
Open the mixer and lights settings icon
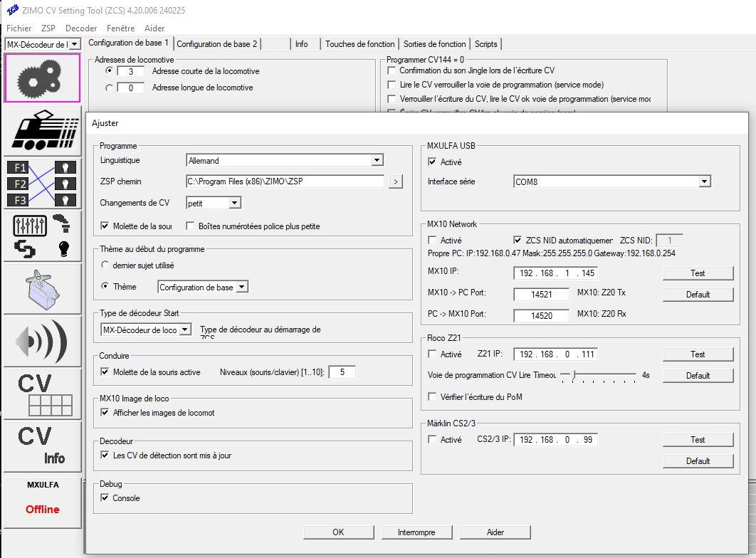pos(43,236)
